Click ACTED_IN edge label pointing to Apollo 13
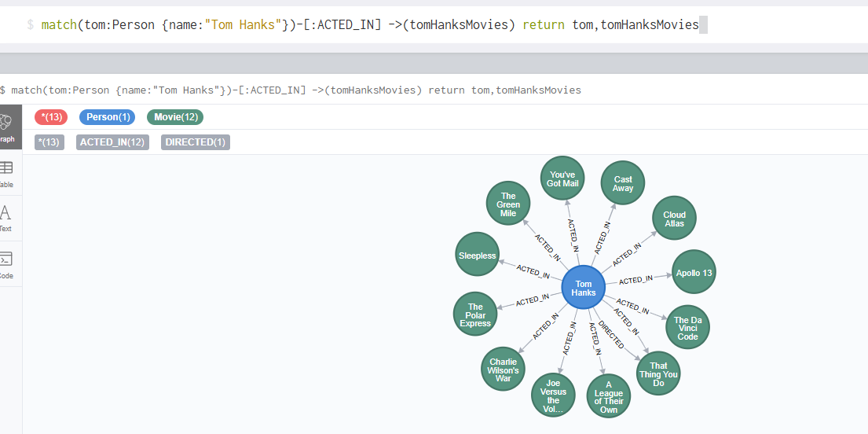Screen dimensions: 868x434 [635, 280]
